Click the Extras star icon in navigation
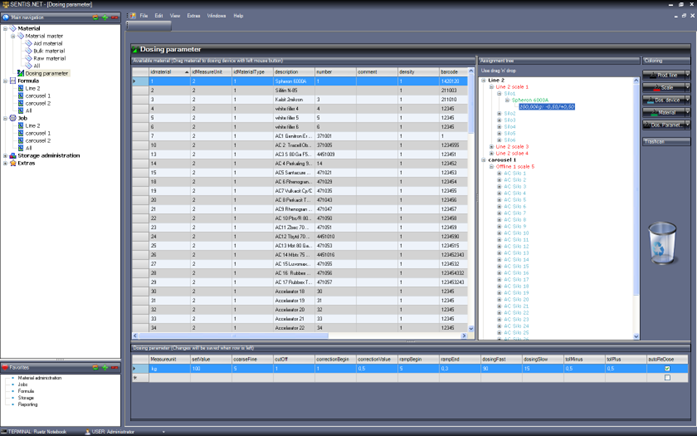697x436 pixels. [12, 163]
